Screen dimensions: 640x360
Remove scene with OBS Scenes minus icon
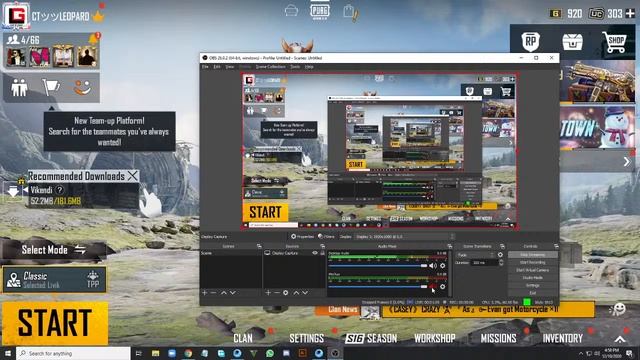(x=213, y=293)
